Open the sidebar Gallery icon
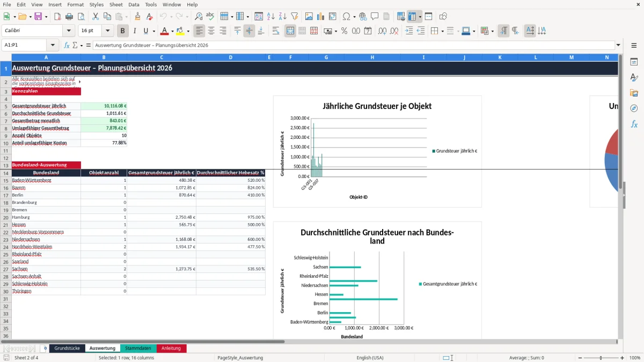This screenshot has width=644, height=362. 634,93
